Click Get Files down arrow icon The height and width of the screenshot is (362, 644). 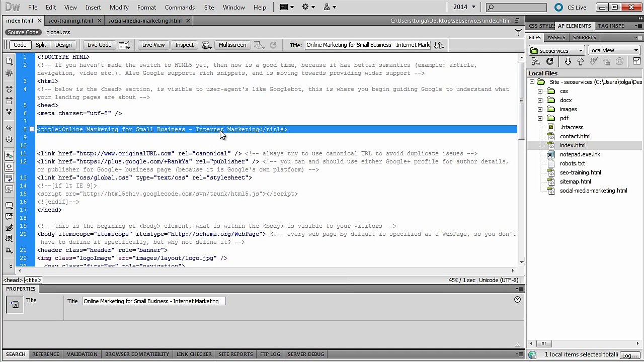568,61
